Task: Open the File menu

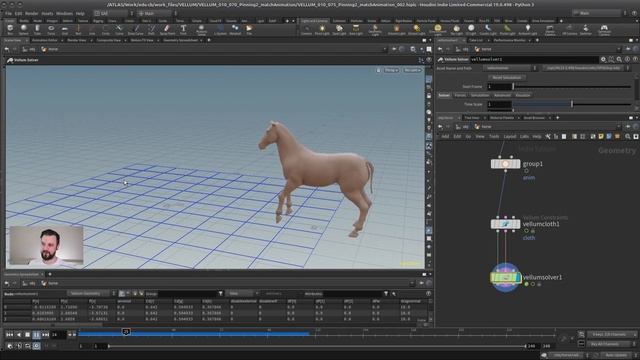Action: (x=8, y=13)
